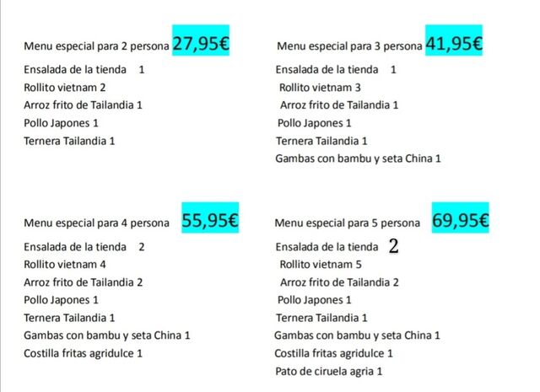Click the 'Rollito vietnam 2' line
540x392 pixels.
coord(65,87)
